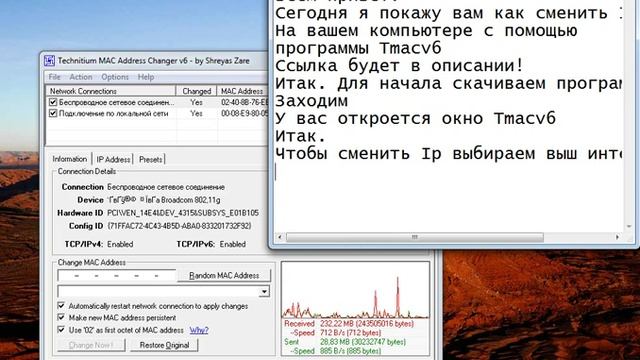Open the Why? link
Viewport: 640px width, 360px height.
199,330
